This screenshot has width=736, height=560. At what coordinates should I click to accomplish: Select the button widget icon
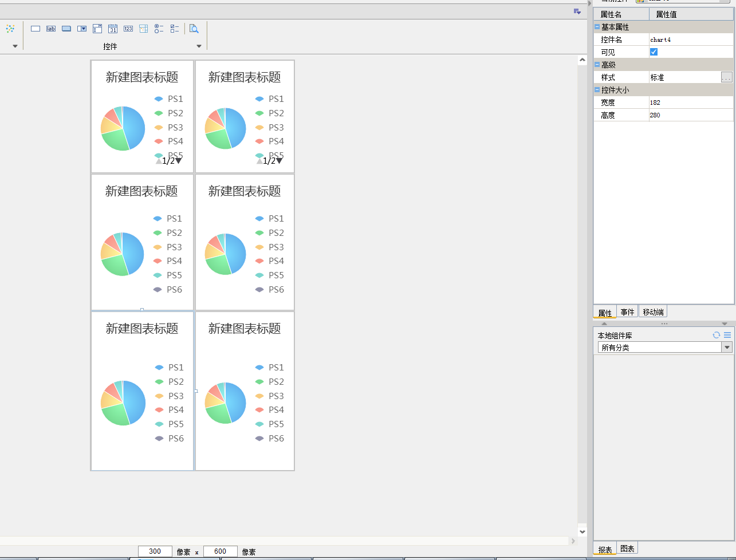[66, 29]
